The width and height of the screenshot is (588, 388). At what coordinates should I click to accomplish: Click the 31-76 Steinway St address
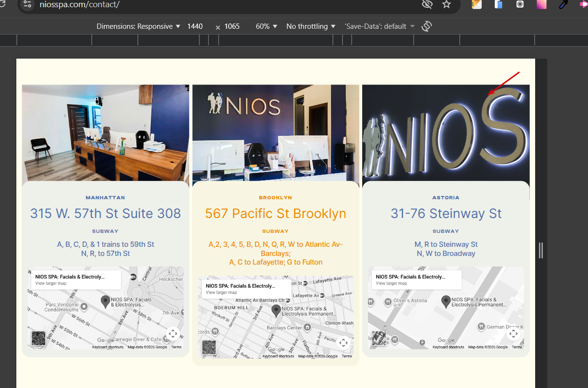point(446,213)
